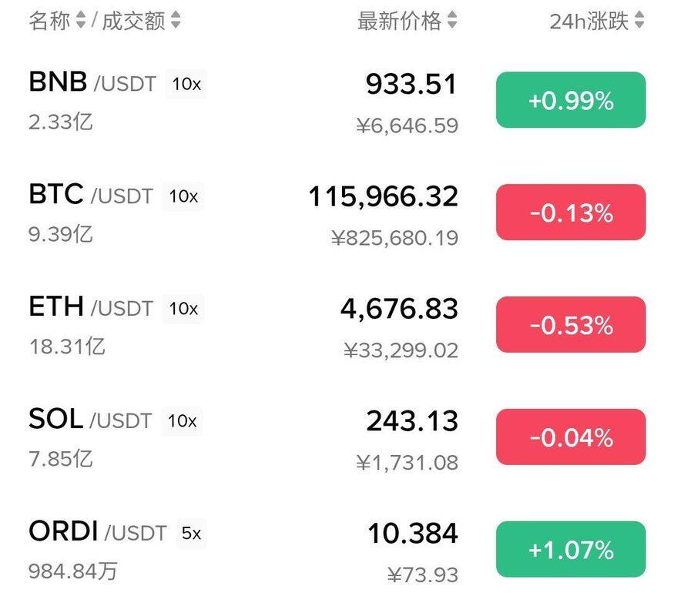Sort by name using 名称 arrows
The width and height of the screenshot is (674, 616).
coord(80,20)
